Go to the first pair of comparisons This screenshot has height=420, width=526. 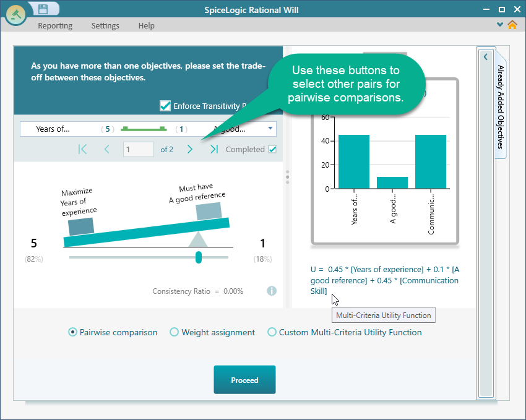coord(82,149)
